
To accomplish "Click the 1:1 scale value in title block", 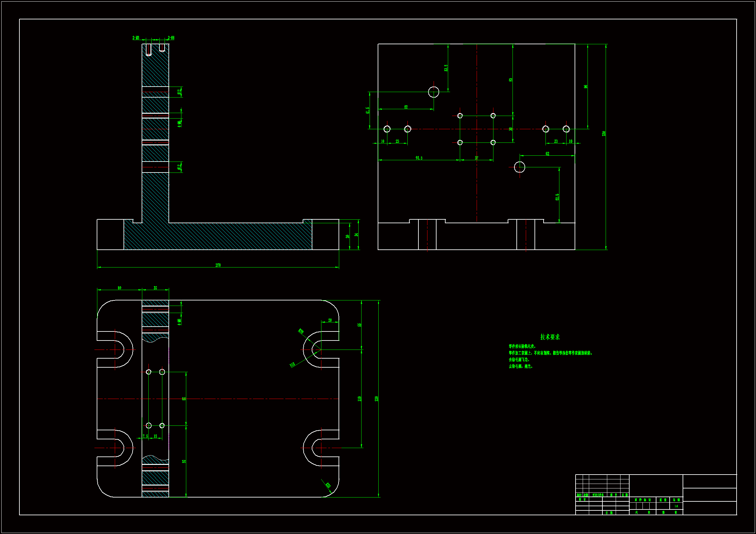I will 676,506.
